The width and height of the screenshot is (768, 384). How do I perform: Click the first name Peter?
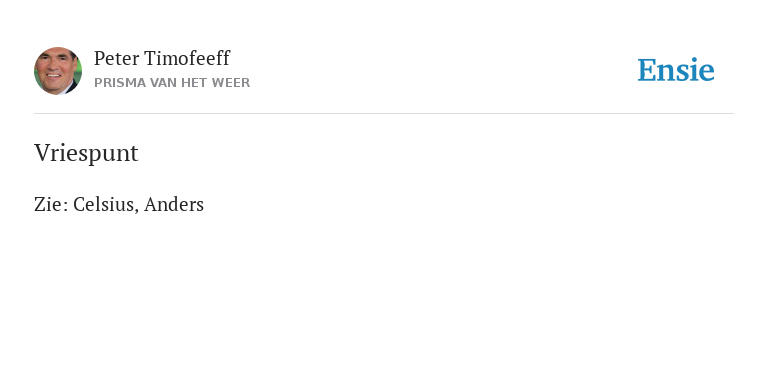pyautogui.click(x=117, y=58)
